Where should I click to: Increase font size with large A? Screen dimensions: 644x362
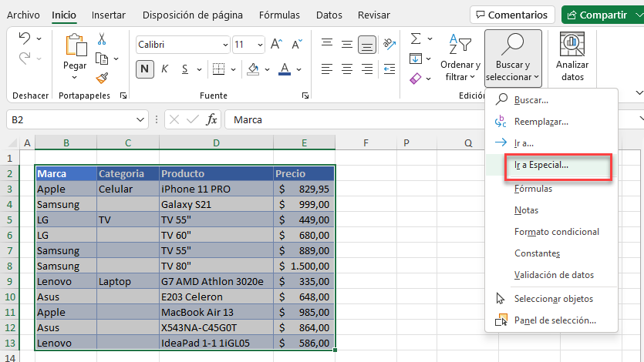[276, 44]
